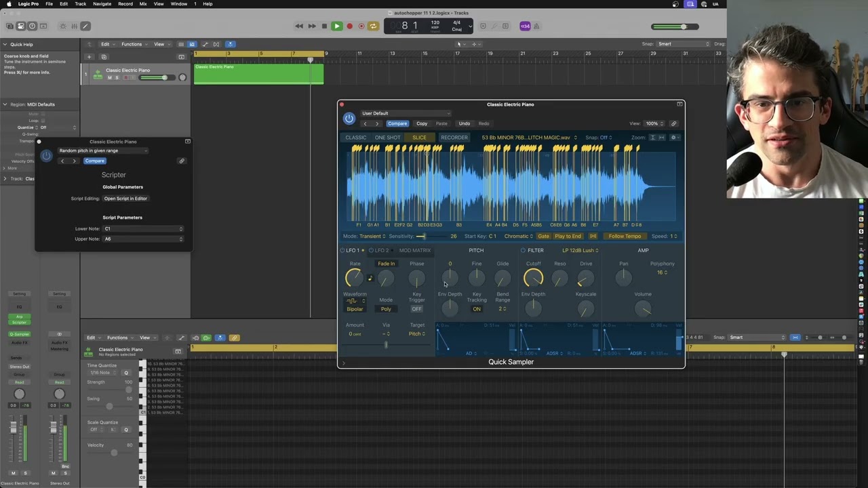Click the Undo button in Quick Sampler
This screenshot has width=868, height=488.
tap(465, 123)
